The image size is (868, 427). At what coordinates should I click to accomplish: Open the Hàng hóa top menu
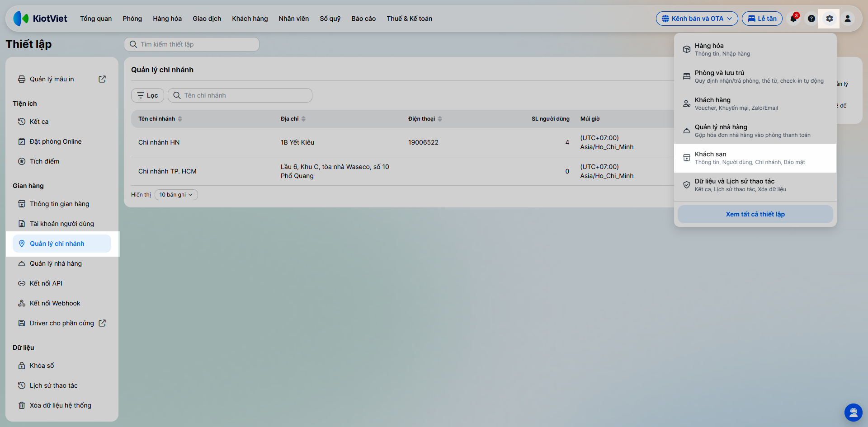[x=167, y=19]
